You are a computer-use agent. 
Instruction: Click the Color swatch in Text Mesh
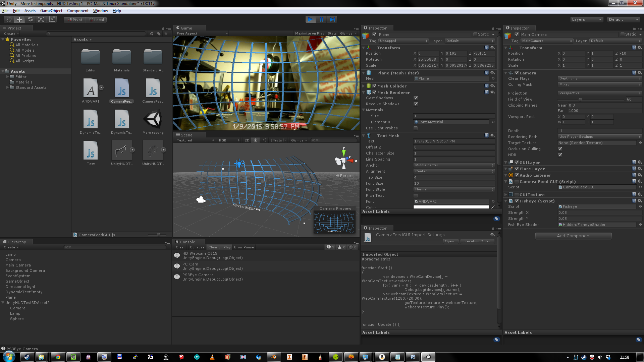pyautogui.click(x=451, y=207)
